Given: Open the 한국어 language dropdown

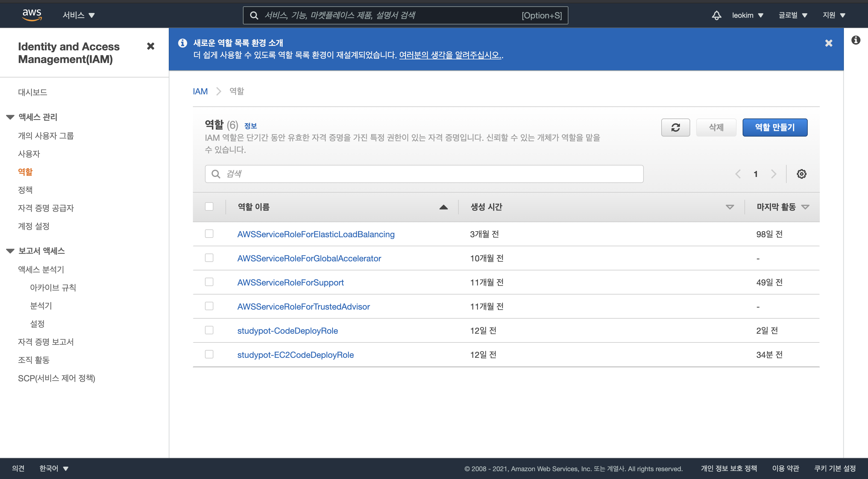Looking at the screenshot, I should tap(54, 468).
